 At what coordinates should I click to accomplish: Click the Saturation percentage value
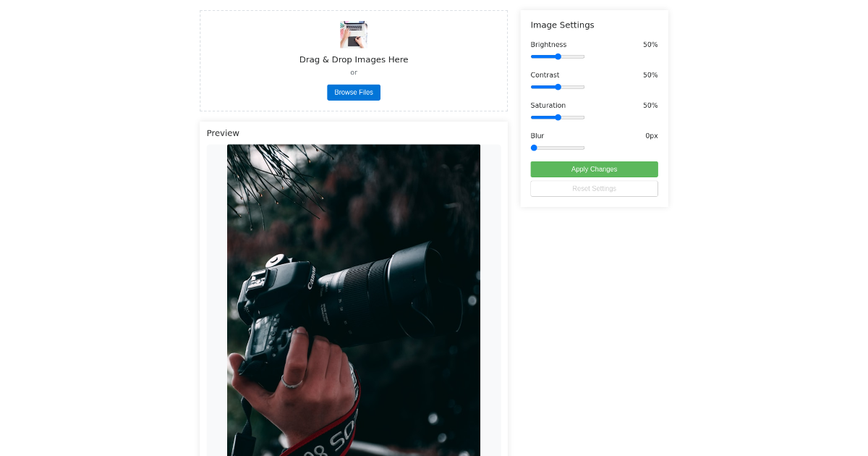pyautogui.click(x=650, y=105)
